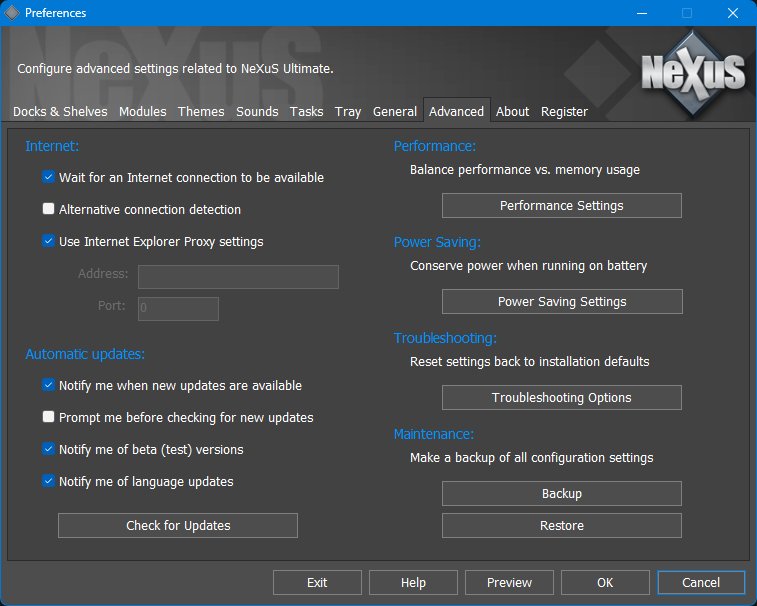Open the Sounds tab
The height and width of the screenshot is (606, 757).
(257, 112)
